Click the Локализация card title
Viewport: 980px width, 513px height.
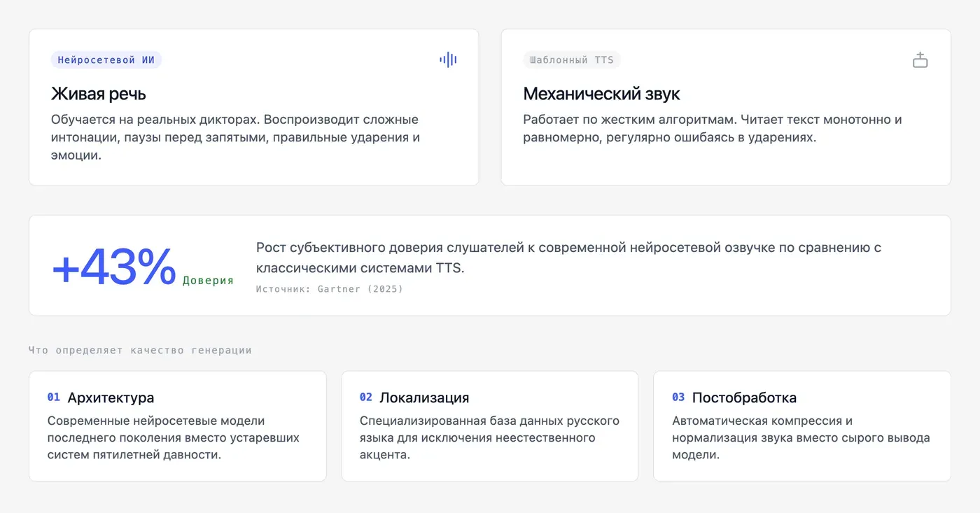pyautogui.click(x=424, y=398)
